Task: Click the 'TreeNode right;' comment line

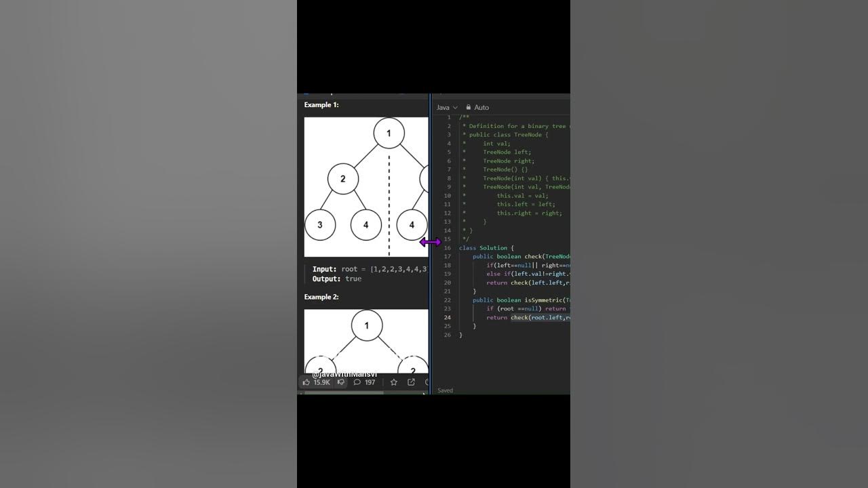Action: pyautogui.click(x=509, y=161)
